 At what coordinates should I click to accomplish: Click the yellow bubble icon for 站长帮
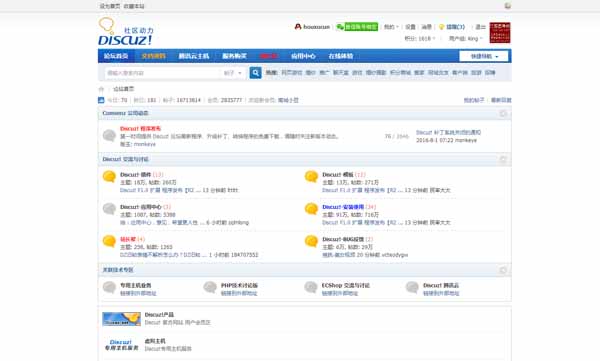[109, 241]
